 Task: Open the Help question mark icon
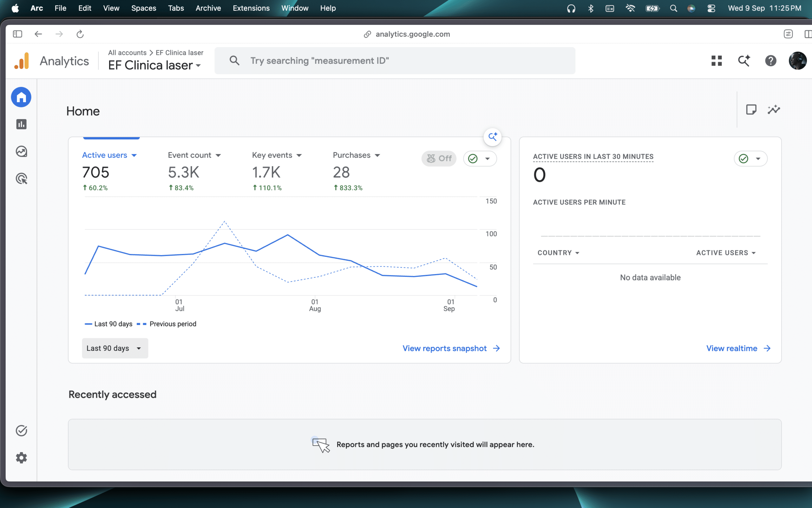(771, 61)
